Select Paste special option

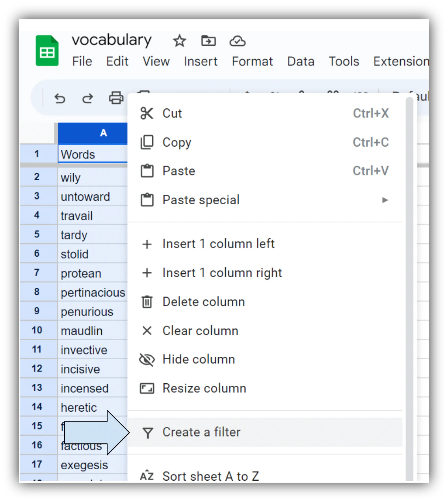(x=265, y=200)
